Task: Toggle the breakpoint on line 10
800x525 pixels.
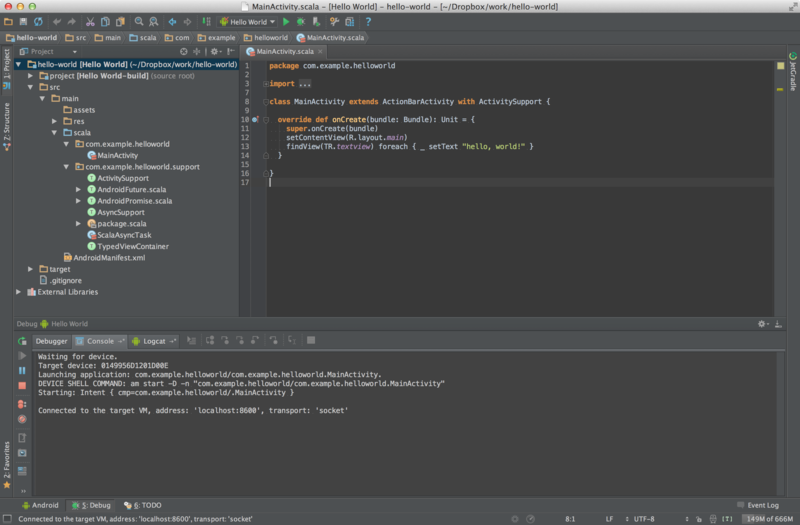Action: click(x=255, y=119)
